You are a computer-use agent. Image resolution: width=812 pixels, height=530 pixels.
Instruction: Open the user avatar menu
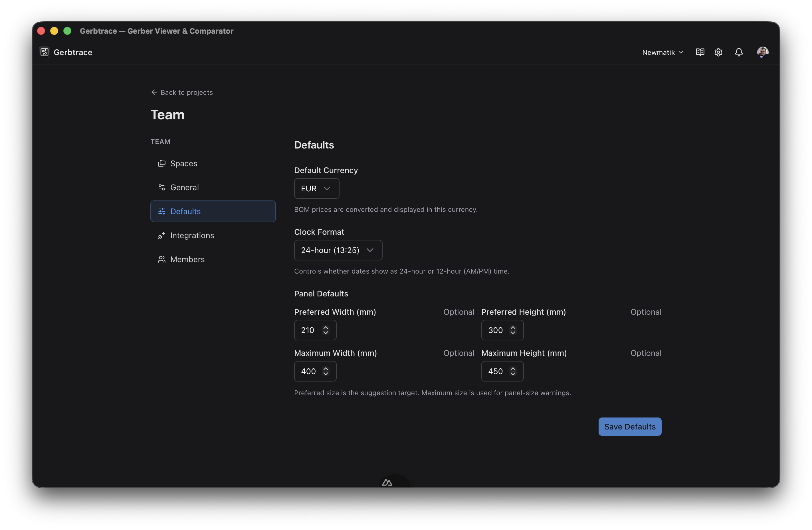pyautogui.click(x=763, y=52)
